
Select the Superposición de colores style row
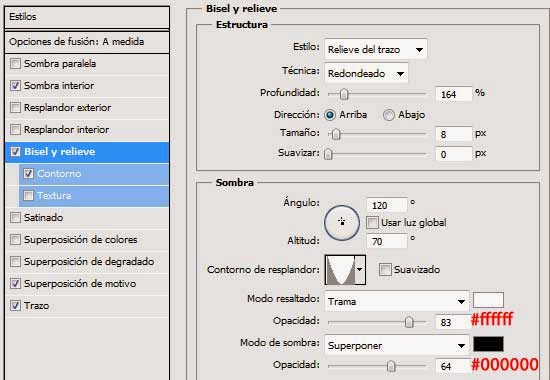(87, 240)
